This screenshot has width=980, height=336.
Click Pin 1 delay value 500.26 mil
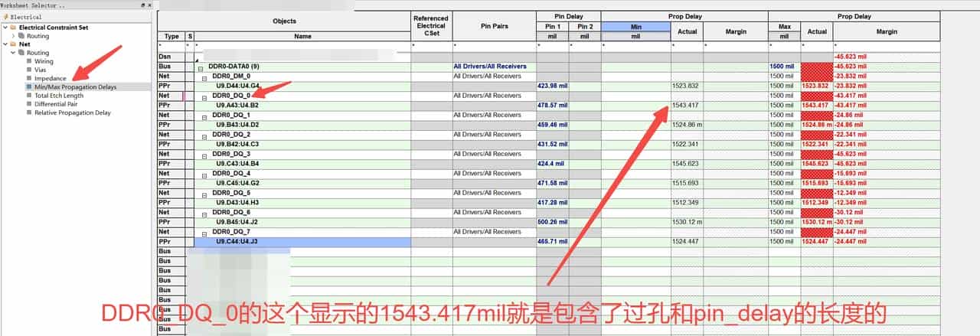(x=552, y=222)
